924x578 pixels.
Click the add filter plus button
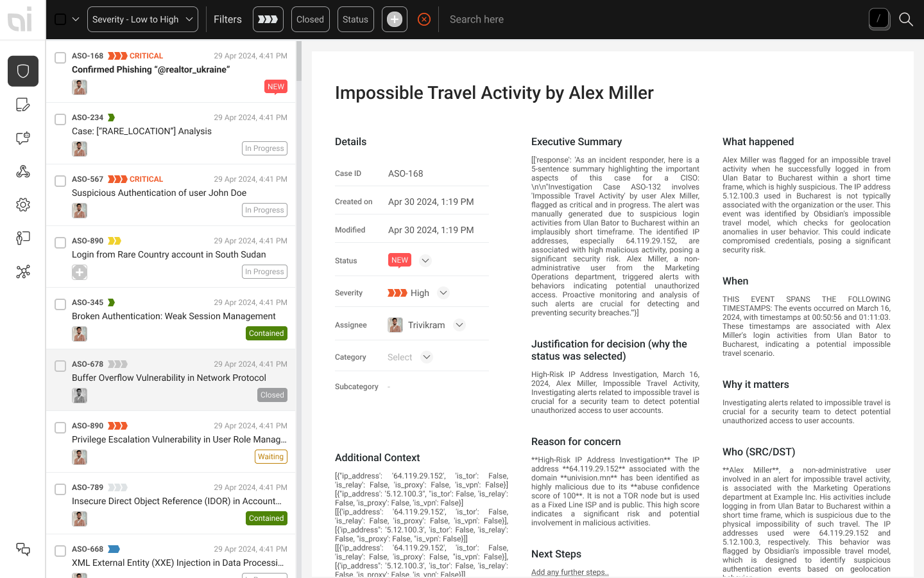tap(395, 19)
